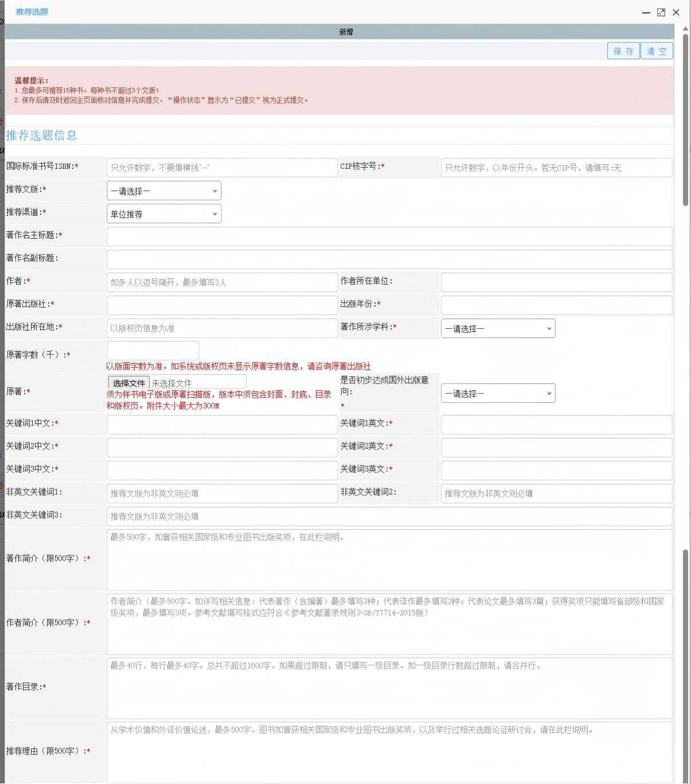The image size is (691, 784).
Task: Click the 作者 input field
Action: click(222, 282)
